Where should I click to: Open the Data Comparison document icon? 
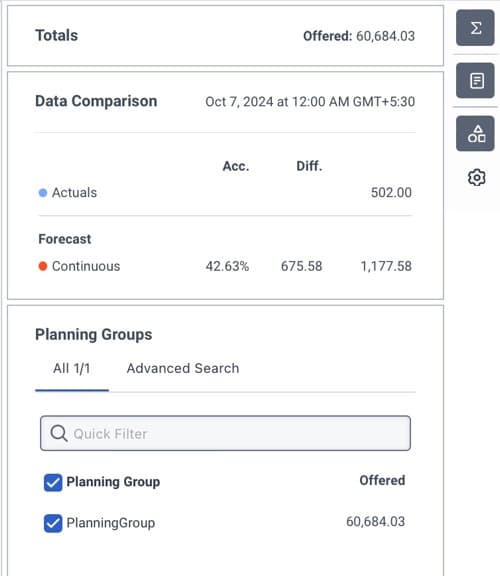coord(475,80)
